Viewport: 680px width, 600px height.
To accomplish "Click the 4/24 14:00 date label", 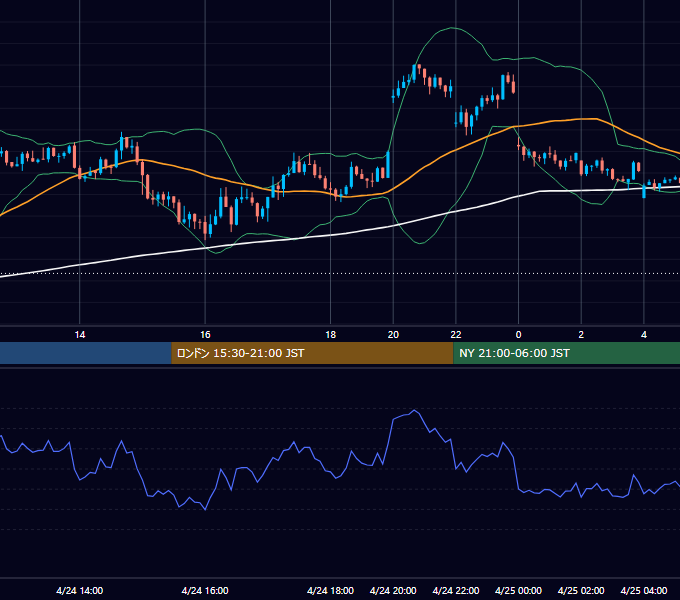I will (x=80, y=590).
